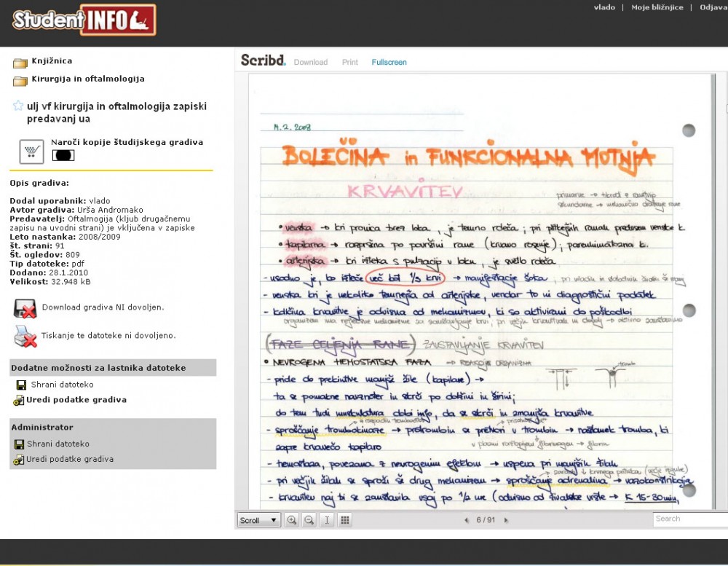Select the text cursor tool in viewer
This screenshot has height=566, width=728.
click(327, 520)
